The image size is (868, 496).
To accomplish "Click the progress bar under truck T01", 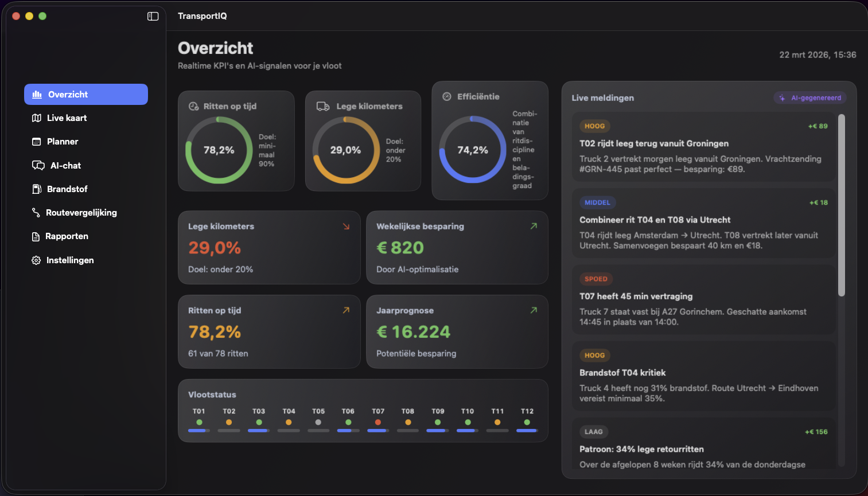I will [x=199, y=429].
